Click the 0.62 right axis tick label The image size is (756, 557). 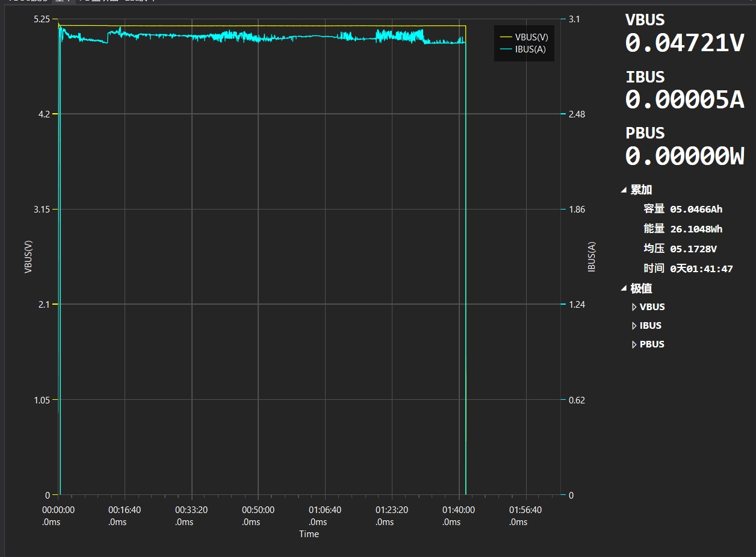(x=577, y=400)
